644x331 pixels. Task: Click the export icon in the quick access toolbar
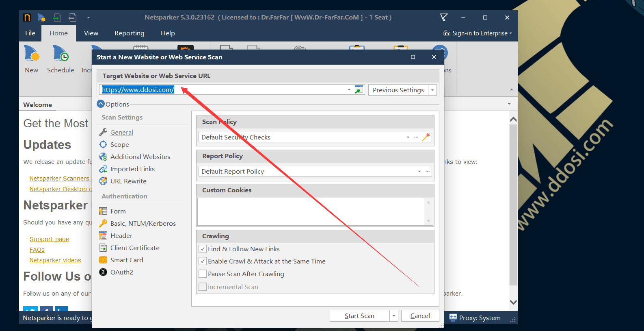pos(72,17)
